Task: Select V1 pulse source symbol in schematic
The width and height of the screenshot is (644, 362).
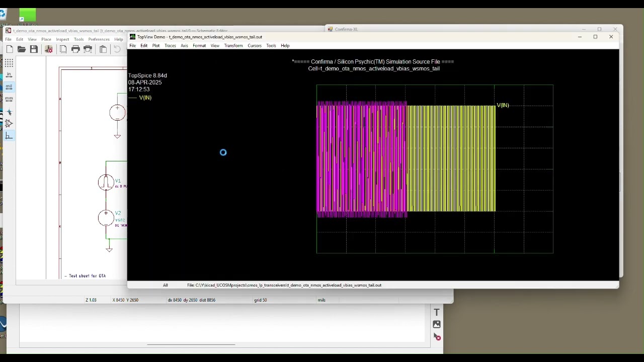Action: click(106, 183)
